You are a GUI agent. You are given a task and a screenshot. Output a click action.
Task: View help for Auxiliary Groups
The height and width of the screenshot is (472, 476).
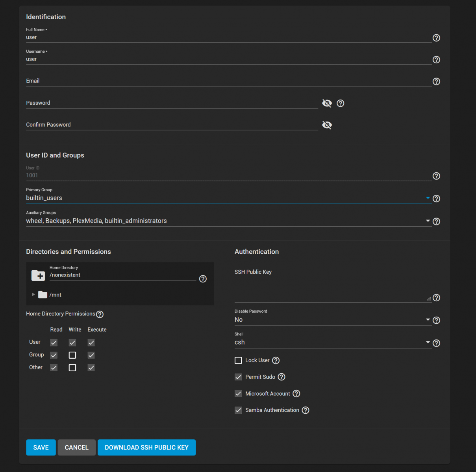(436, 221)
